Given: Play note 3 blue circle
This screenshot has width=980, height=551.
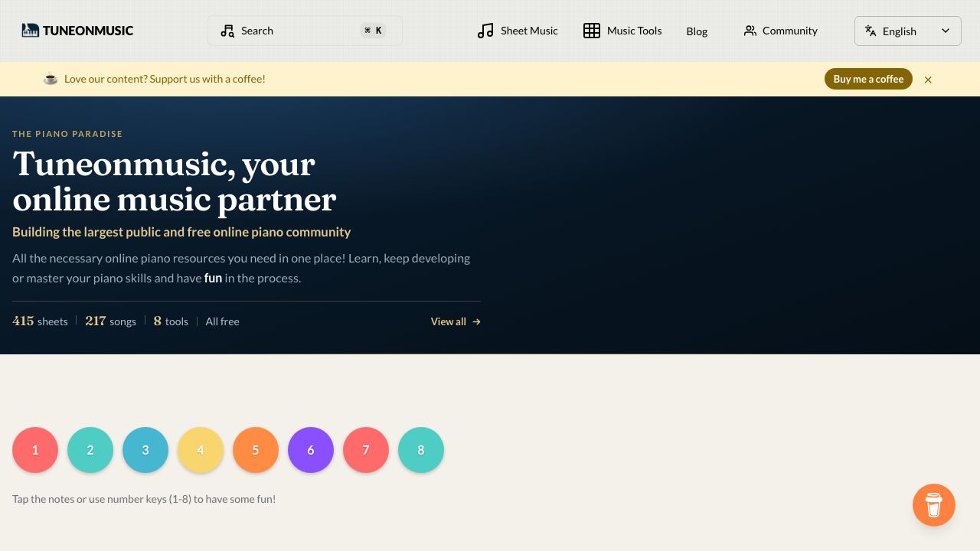Looking at the screenshot, I should click(145, 450).
